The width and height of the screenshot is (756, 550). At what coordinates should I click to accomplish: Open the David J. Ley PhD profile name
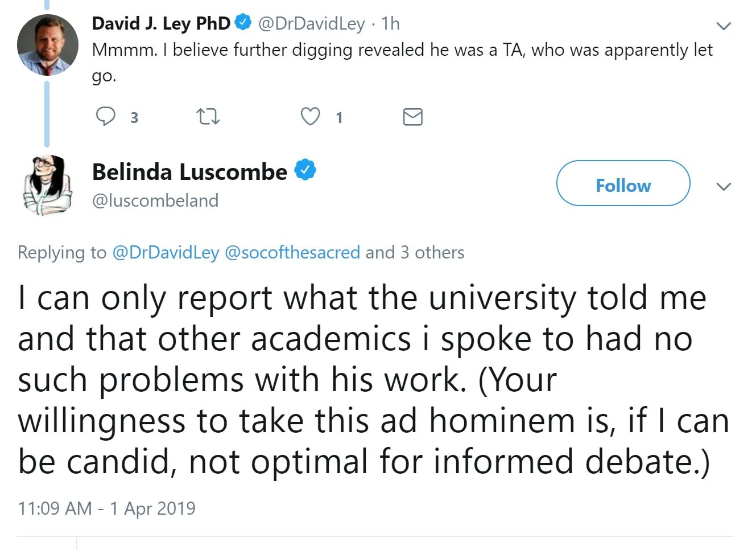point(161,23)
